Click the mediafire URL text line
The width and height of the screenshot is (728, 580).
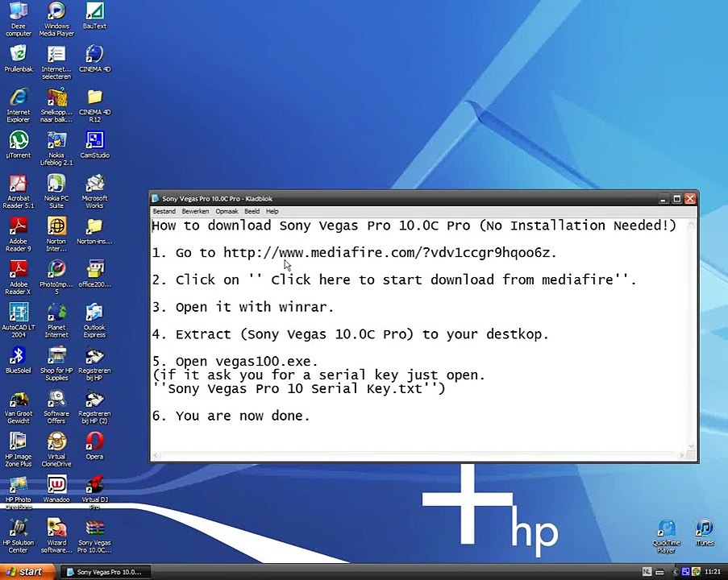pyautogui.click(x=354, y=253)
